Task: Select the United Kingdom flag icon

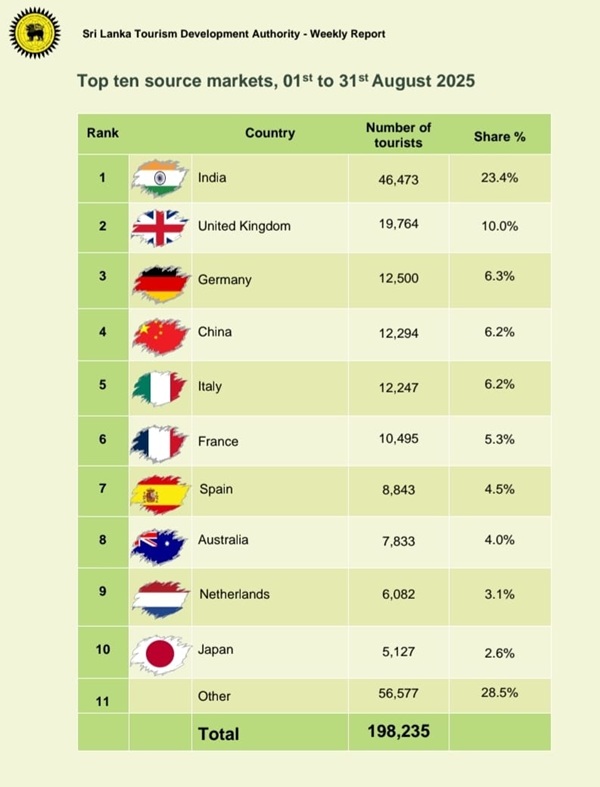Action: pos(160,227)
